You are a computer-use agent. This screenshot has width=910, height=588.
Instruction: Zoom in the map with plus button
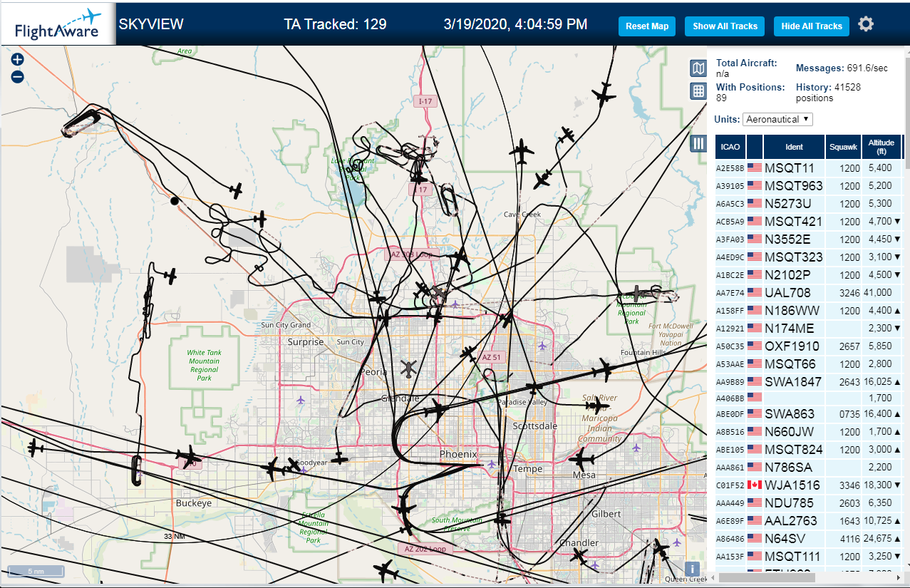click(18, 60)
